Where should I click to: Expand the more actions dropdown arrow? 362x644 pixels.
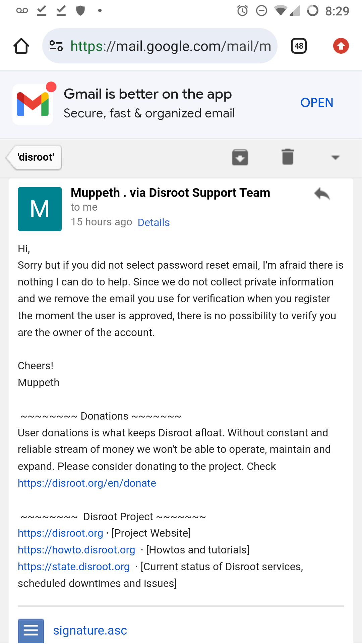(335, 157)
